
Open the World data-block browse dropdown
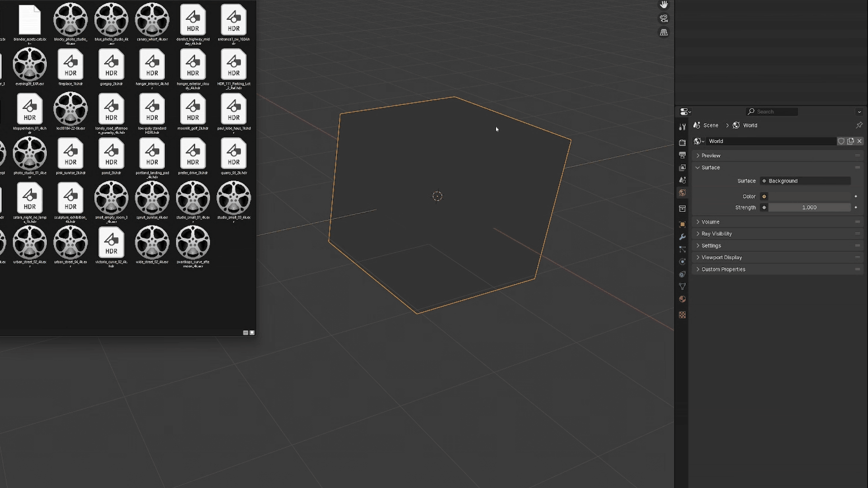pyautogui.click(x=699, y=141)
